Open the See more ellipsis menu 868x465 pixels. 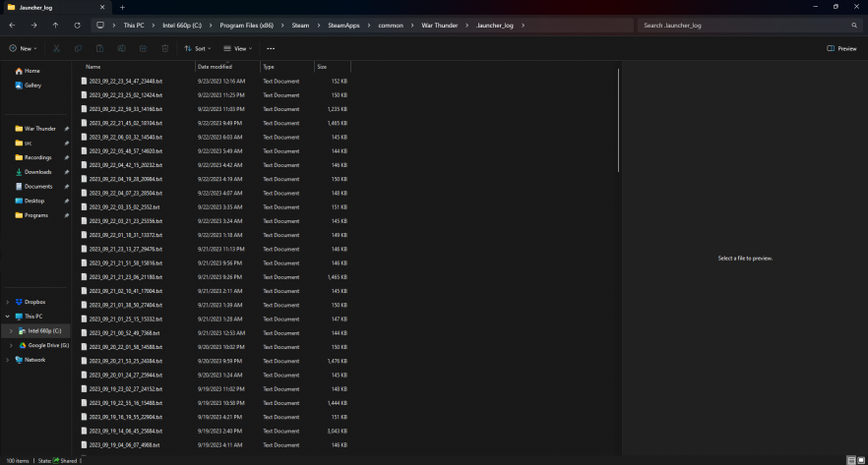pos(271,48)
